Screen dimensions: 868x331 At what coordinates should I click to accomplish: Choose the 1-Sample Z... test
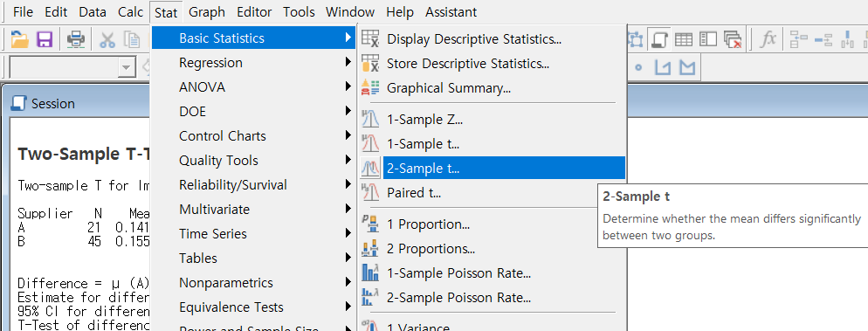point(492,119)
